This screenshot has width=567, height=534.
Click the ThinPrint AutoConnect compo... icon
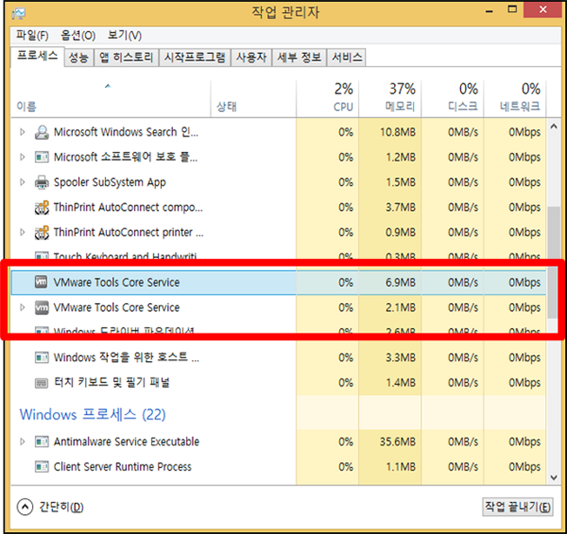pos(42,207)
